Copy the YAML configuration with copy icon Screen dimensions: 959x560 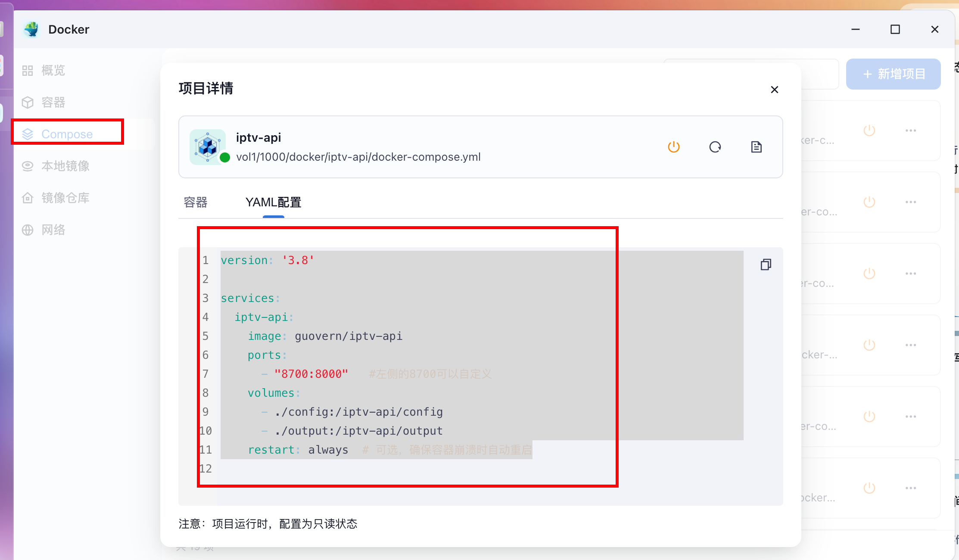[x=766, y=264]
